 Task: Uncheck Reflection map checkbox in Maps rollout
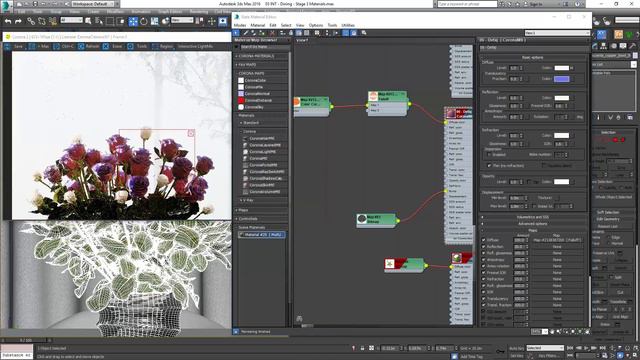(483, 247)
